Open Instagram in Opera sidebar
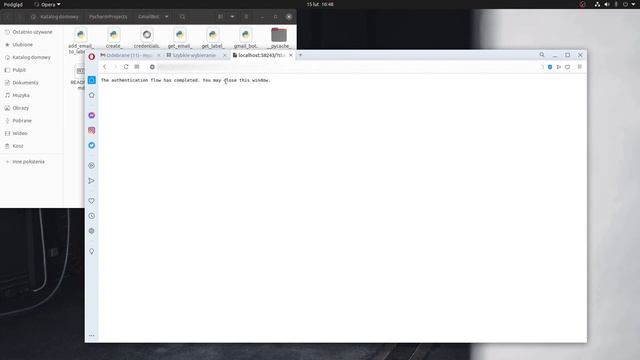 (91, 130)
